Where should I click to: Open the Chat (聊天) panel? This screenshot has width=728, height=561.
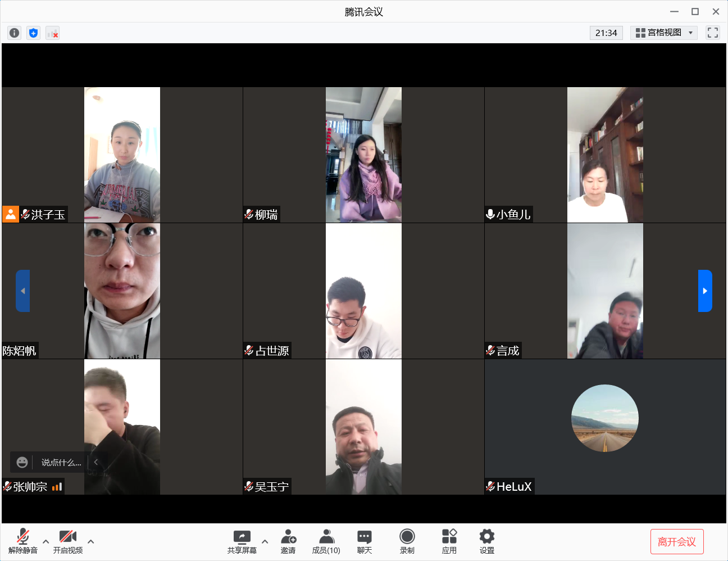tap(364, 541)
